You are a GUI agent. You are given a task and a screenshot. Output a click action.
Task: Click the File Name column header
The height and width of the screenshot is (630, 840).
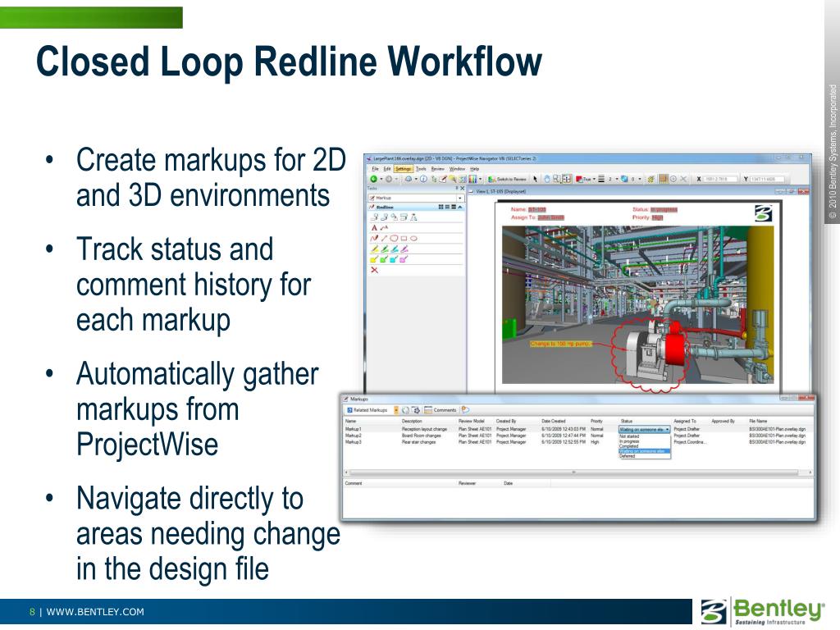[758, 421]
